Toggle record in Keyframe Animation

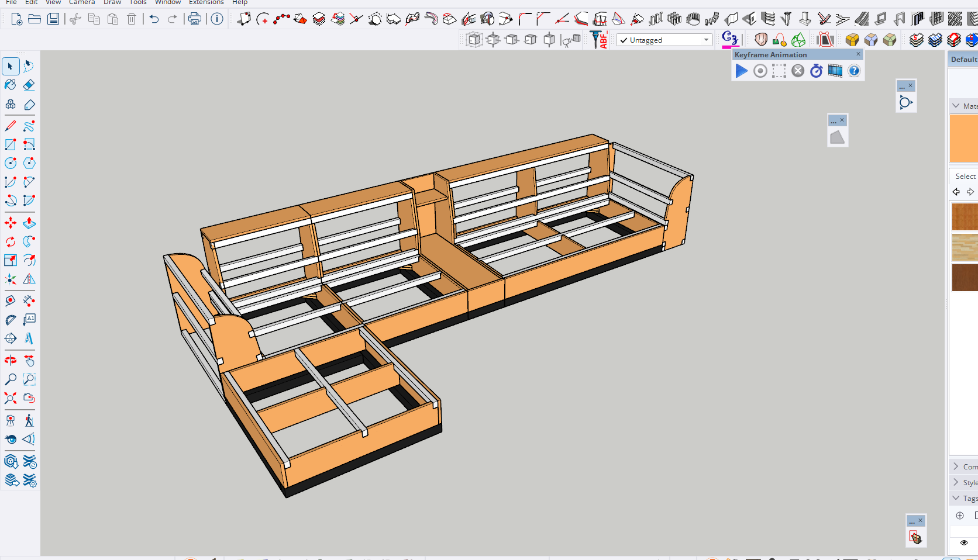[760, 71]
